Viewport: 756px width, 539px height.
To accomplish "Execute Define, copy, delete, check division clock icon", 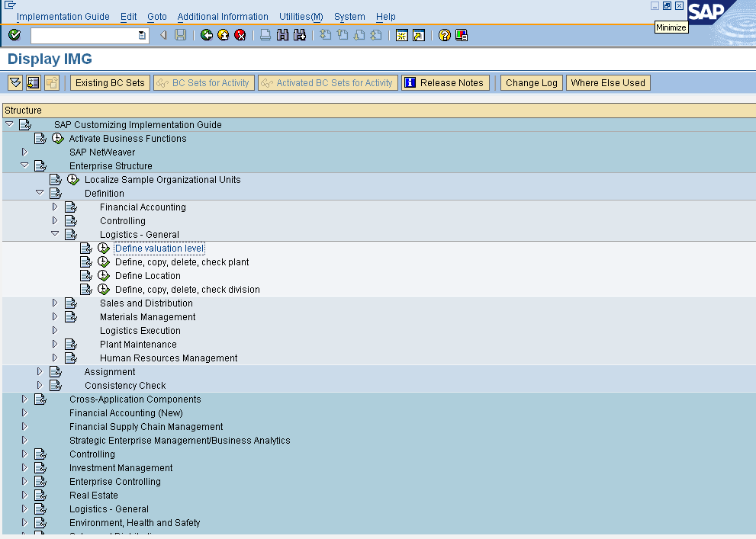I will pyautogui.click(x=104, y=290).
